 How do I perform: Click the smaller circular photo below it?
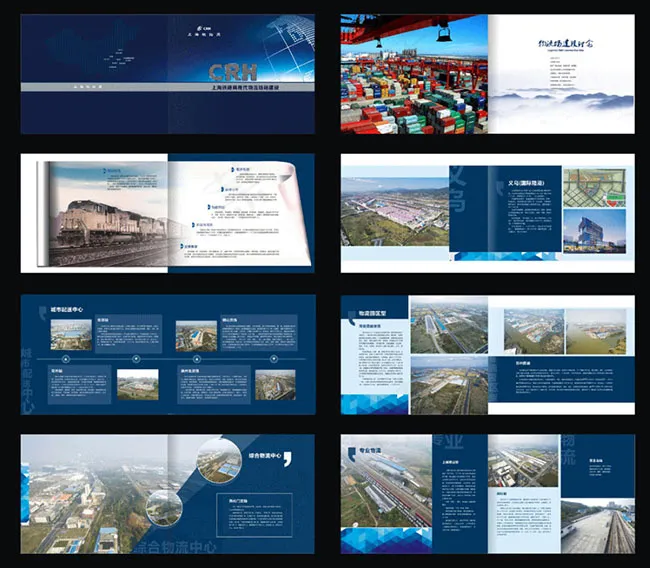[x=165, y=508]
